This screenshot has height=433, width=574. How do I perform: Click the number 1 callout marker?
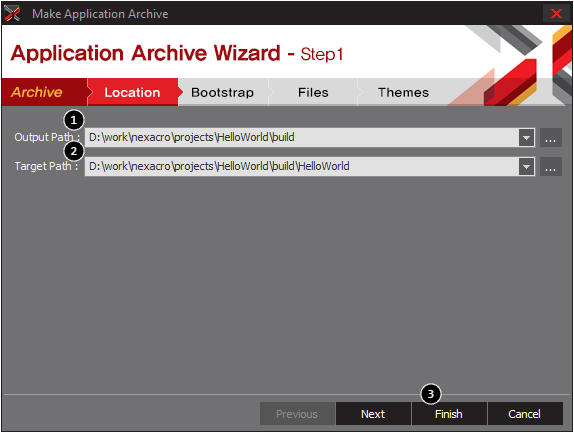click(74, 120)
